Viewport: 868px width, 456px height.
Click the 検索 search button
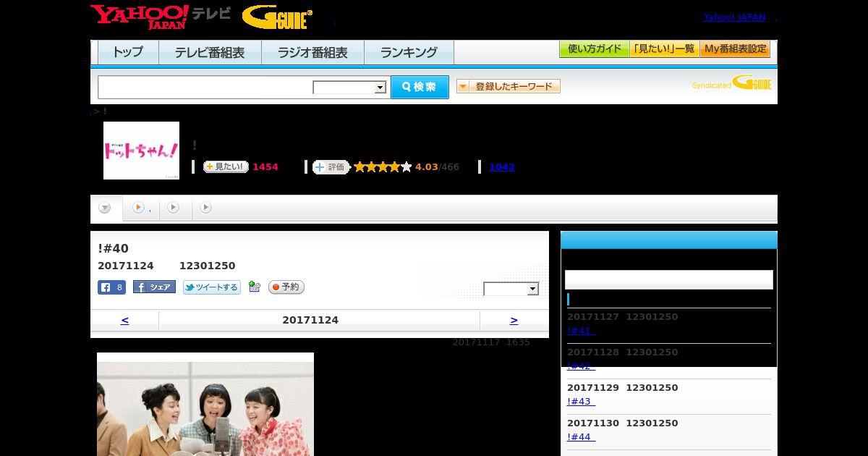[x=420, y=87]
